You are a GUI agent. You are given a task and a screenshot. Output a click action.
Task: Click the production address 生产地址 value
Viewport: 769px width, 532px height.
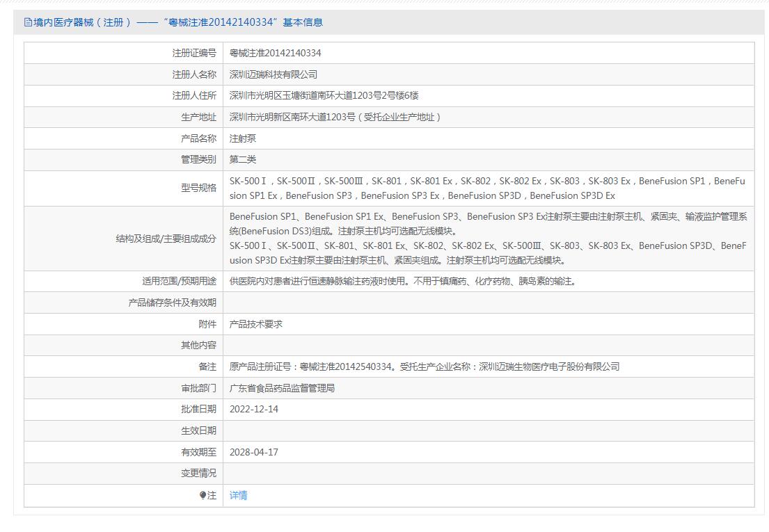click(x=335, y=117)
